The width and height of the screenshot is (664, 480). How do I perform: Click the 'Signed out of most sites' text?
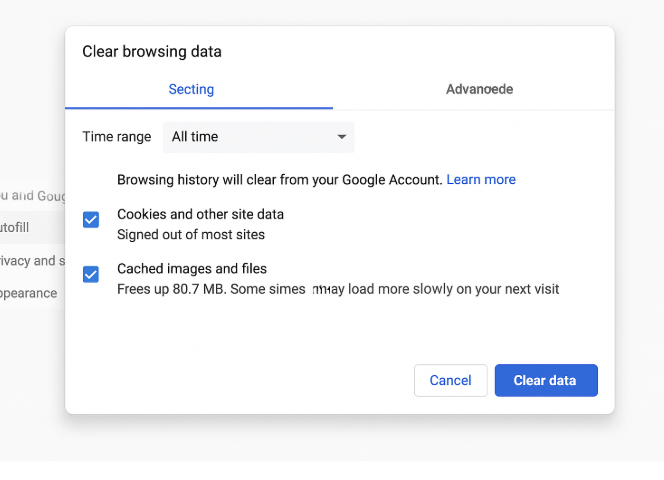pyautogui.click(x=191, y=235)
